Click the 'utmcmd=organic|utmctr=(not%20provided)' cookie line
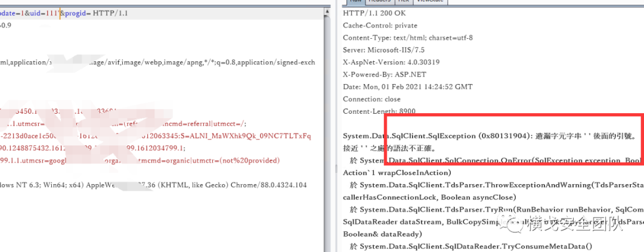The width and height of the screenshot is (644, 252). (x=140, y=160)
